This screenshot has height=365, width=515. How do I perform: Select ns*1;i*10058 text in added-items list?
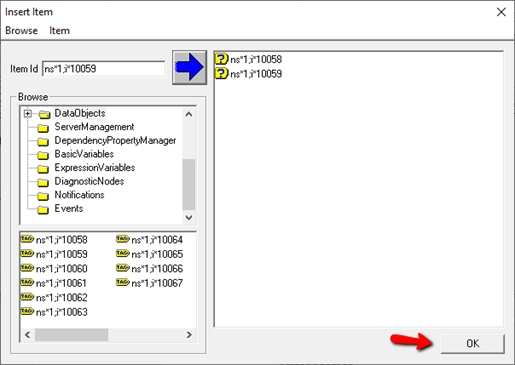256,59
